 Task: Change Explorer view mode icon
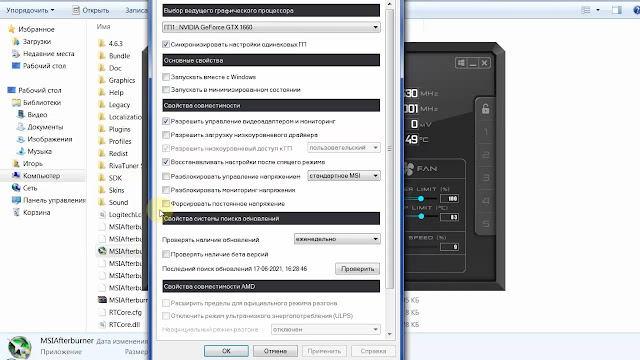586,10
